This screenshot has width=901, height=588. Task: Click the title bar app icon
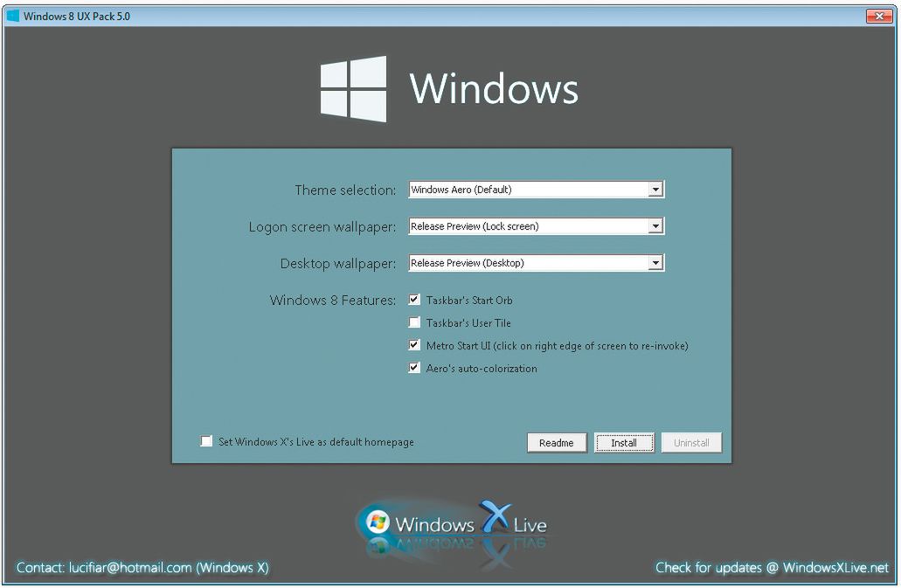[13, 16]
